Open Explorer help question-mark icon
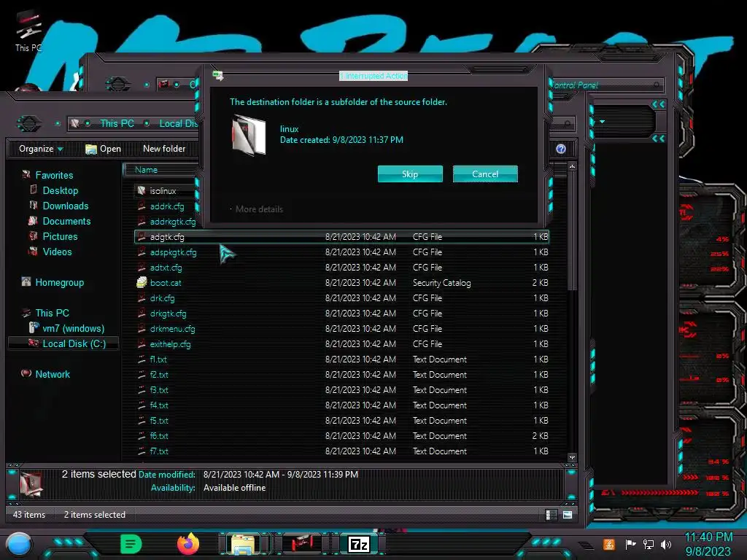 (561, 149)
